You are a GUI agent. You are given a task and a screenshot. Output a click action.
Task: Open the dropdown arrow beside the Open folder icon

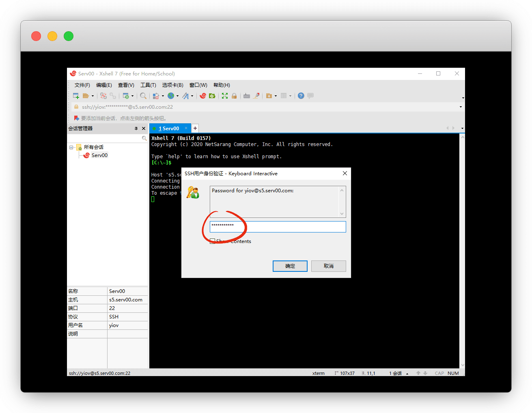click(93, 96)
